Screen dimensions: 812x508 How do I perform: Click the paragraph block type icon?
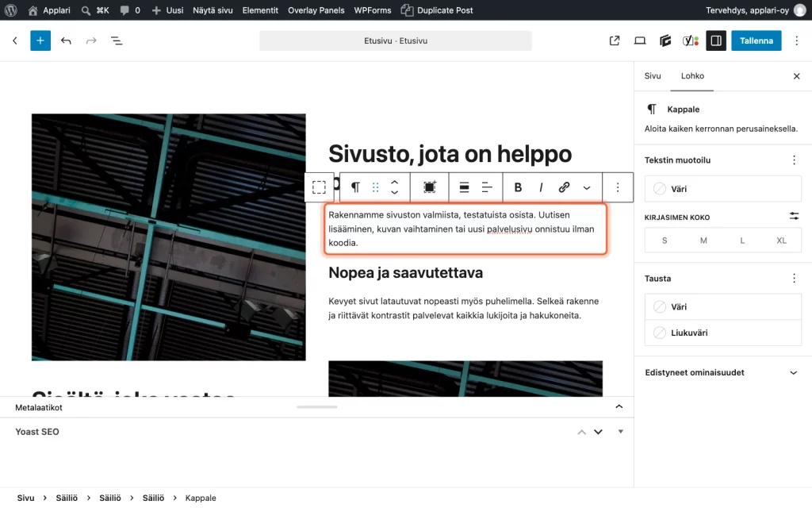click(x=355, y=187)
